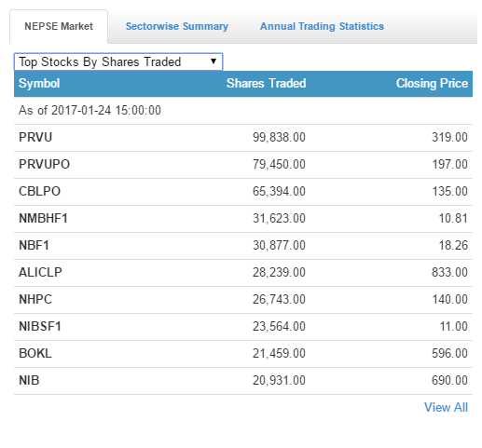This screenshot has height=448, width=482.
Task: Click the View All link
Action: click(x=446, y=407)
